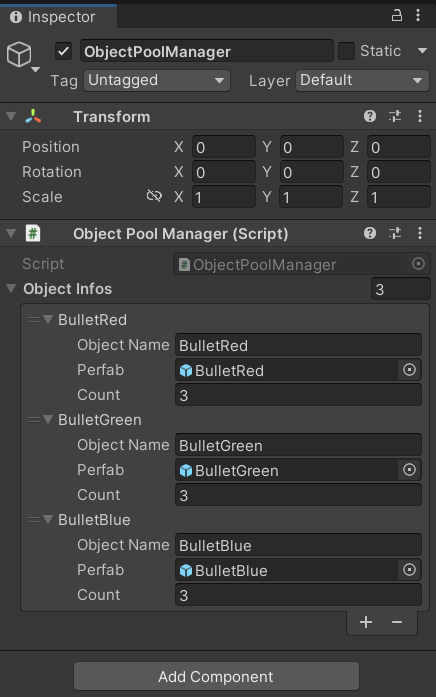Screen dimensions: 436x697
Task: Open the Layer dropdown showing Default
Action: pos(362,80)
